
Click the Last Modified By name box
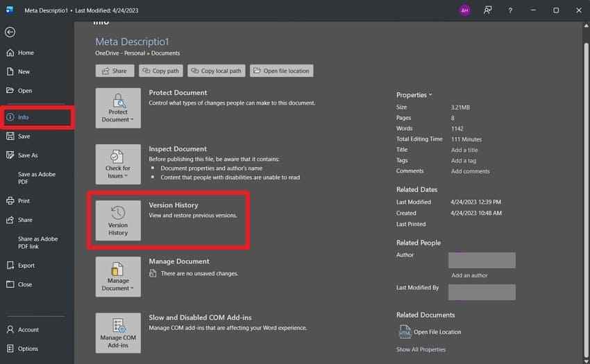tap(482, 292)
